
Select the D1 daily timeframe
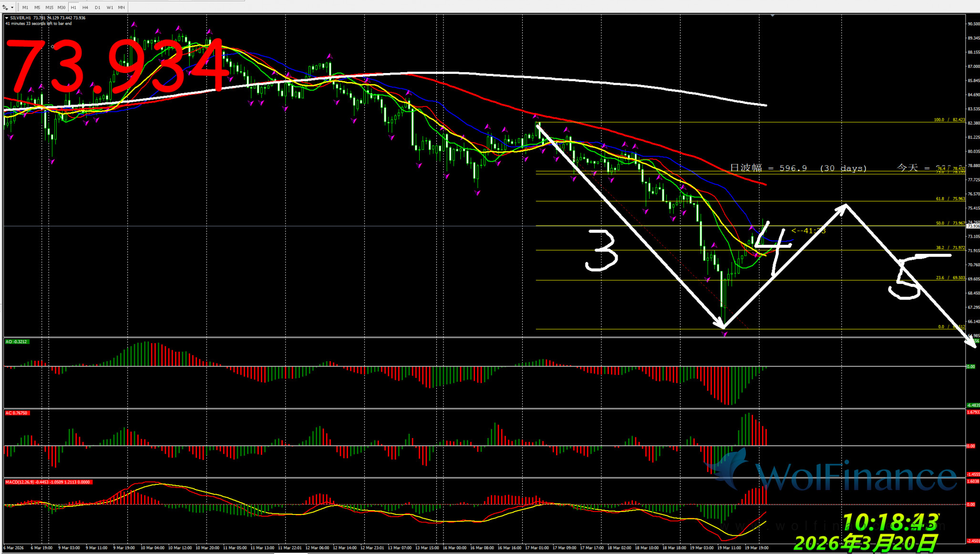[x=97, y=8]
